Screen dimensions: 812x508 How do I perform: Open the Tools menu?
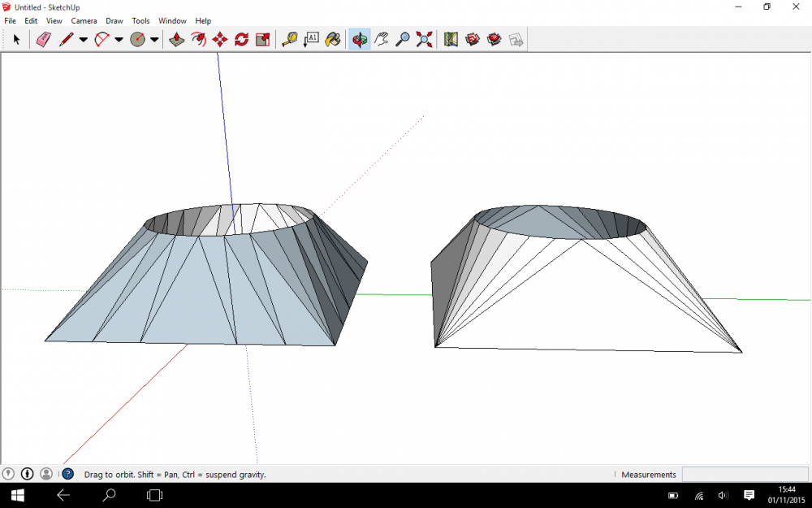140,21
